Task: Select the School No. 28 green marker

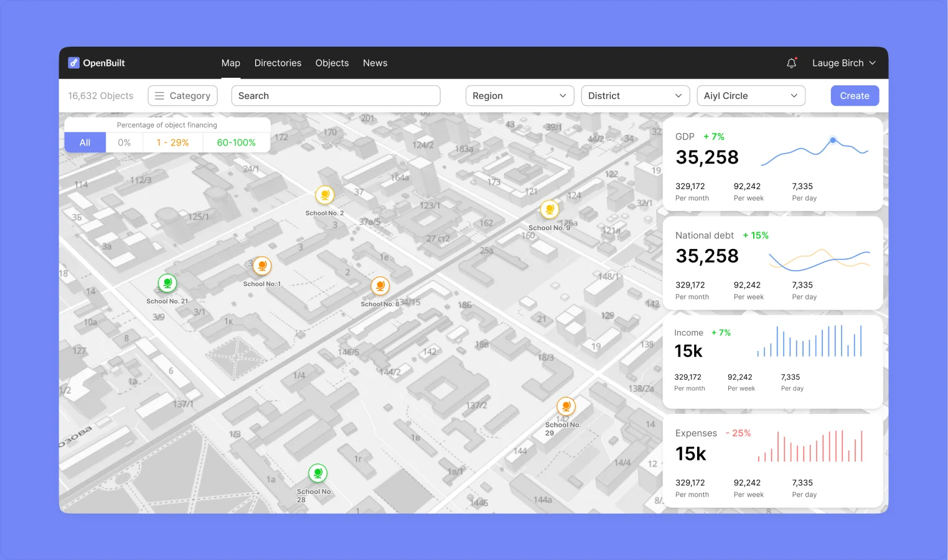Action: (317, 474)
